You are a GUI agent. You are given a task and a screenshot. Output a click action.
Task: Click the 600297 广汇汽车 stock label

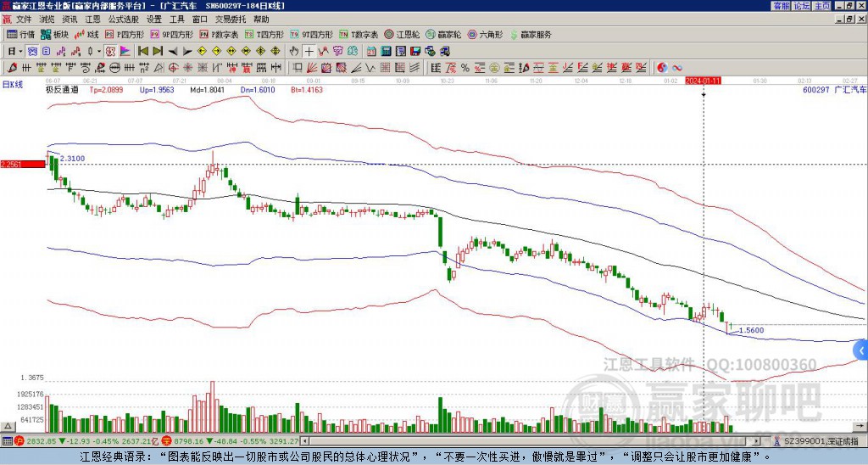pos(834,89)
